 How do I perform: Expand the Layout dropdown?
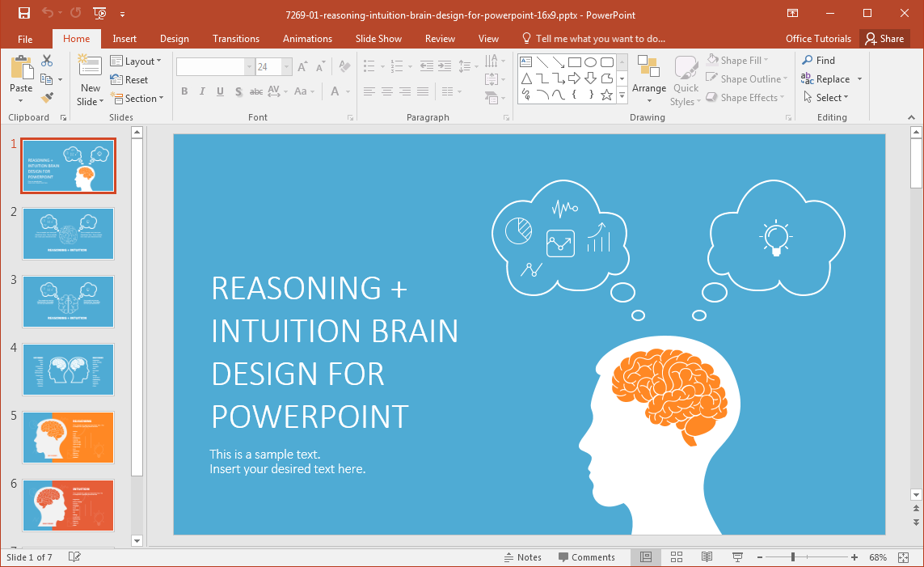pos(136,61)
